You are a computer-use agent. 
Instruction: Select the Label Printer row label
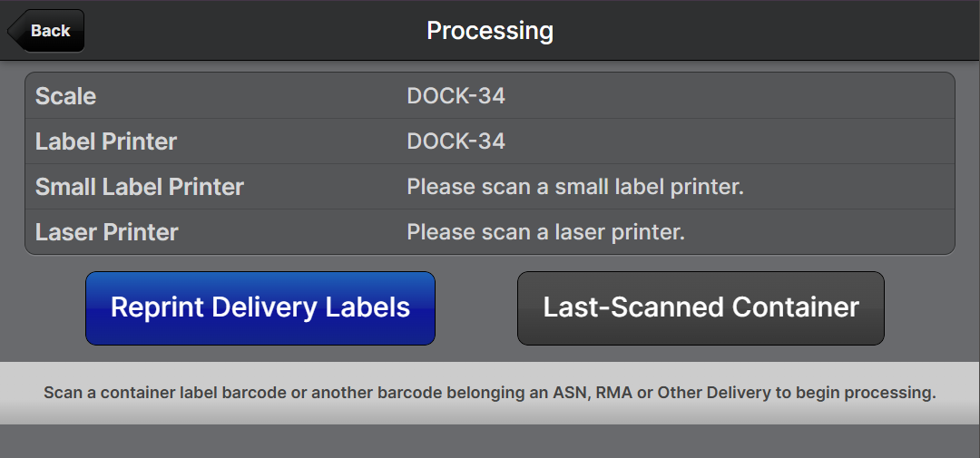tap(106, 141)
